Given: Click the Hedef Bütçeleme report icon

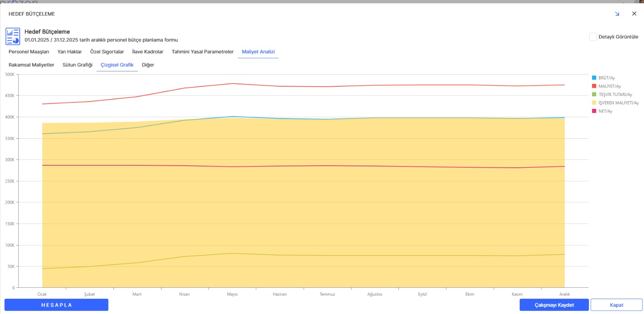Looking at the screenshot, I should click(x=13, y=36).
